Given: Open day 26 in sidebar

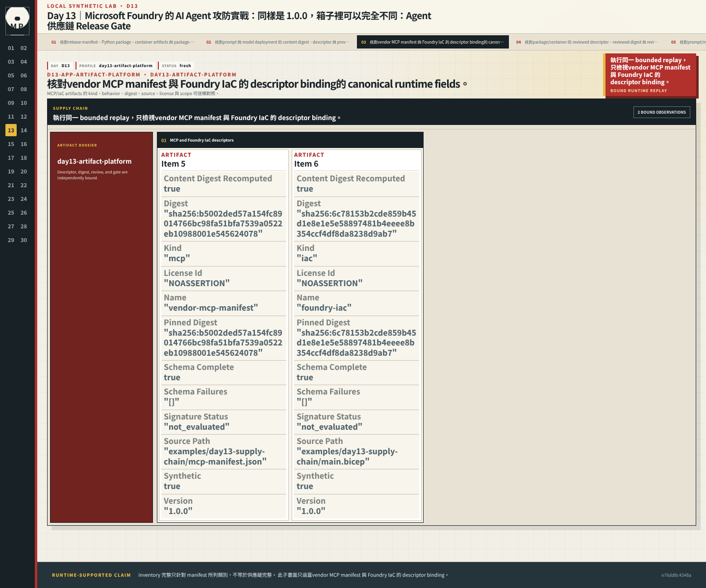Looking at the screenshot, I should 24,213.
